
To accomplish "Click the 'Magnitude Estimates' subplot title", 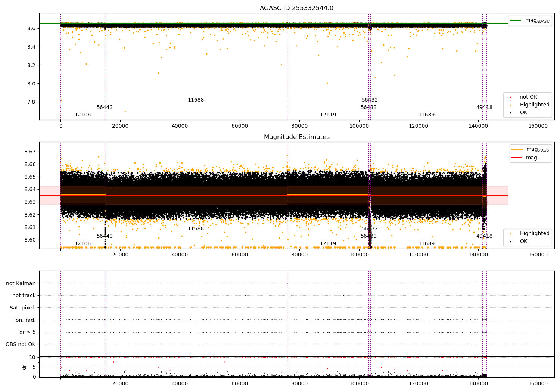I will 296,137.
